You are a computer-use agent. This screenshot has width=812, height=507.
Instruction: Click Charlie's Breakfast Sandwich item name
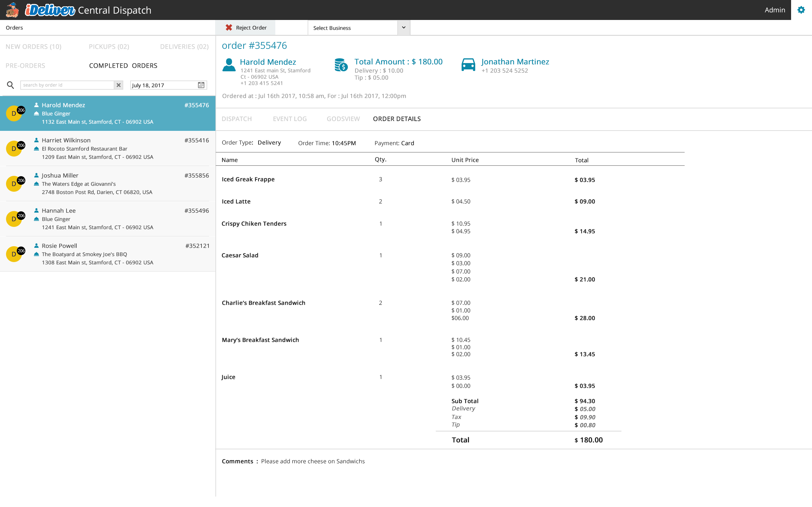click(264, 303)
